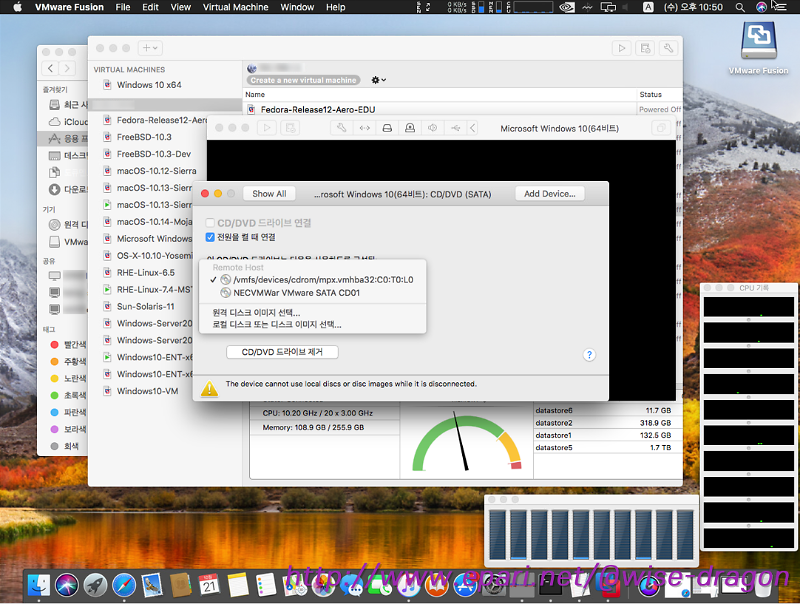Open settings wrench in Library window toolbar
The height and width of the screenshot is (604, 800).
coord(668,48)
